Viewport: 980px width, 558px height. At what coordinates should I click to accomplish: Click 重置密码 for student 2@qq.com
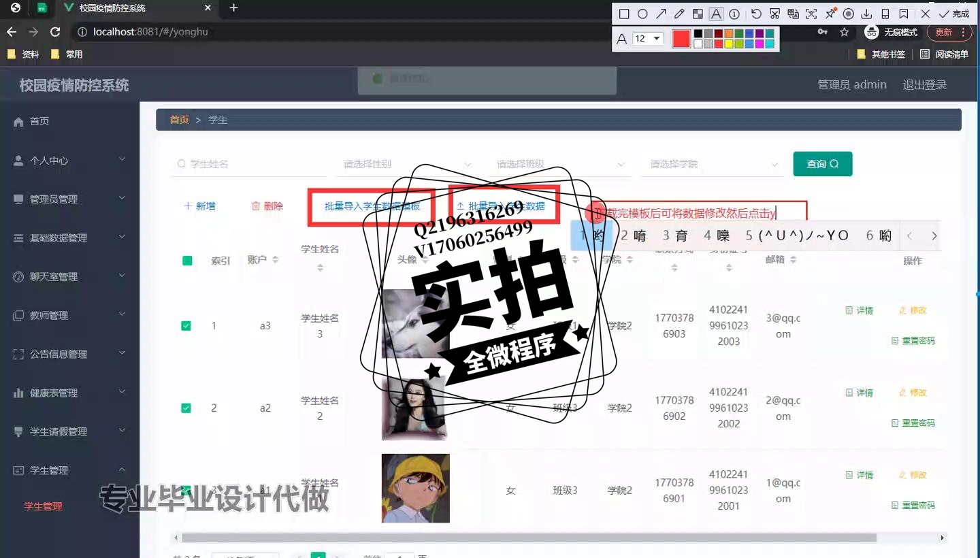tap(913, 423)
